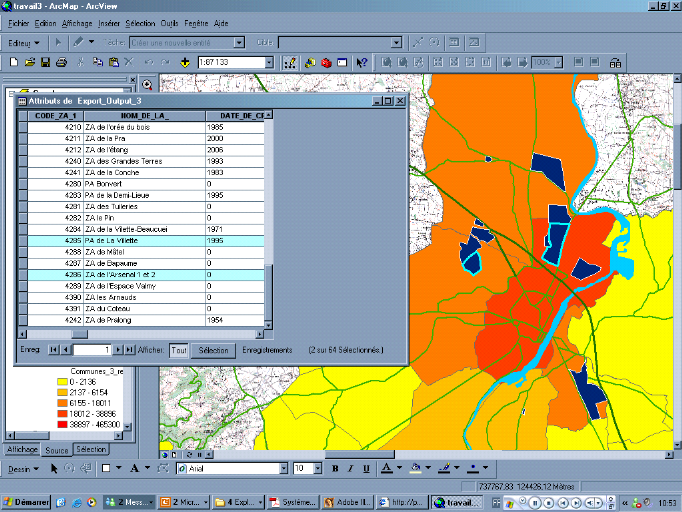Select the Edit tool arrow in Editeur toolbar
The image size is (682, 512).
[59, 43]
